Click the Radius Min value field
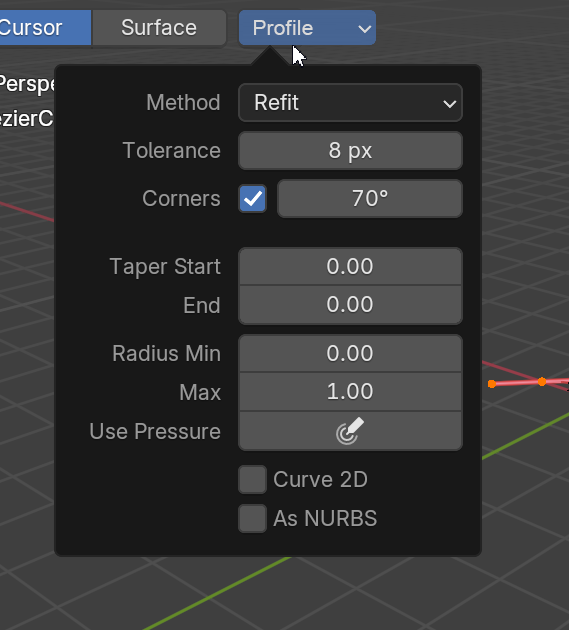Screen dimensions: 569x630 pos(350,354)
